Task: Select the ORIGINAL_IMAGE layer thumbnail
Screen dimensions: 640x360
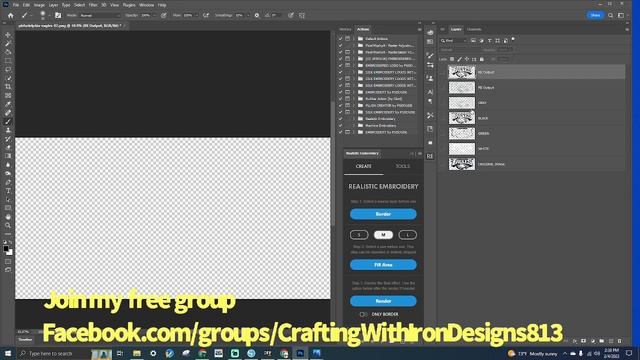Action: [462, 164]
